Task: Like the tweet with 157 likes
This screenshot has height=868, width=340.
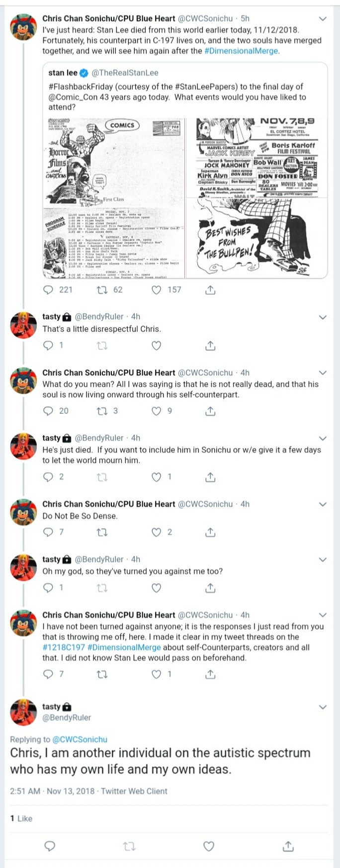Action: click(x=156, y=290)
